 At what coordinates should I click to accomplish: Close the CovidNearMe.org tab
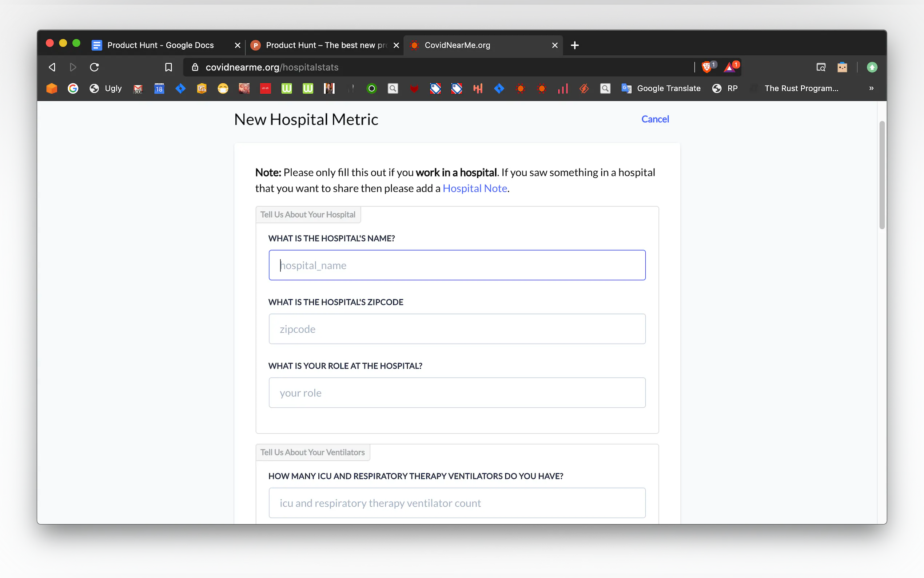tap(555, 45)
